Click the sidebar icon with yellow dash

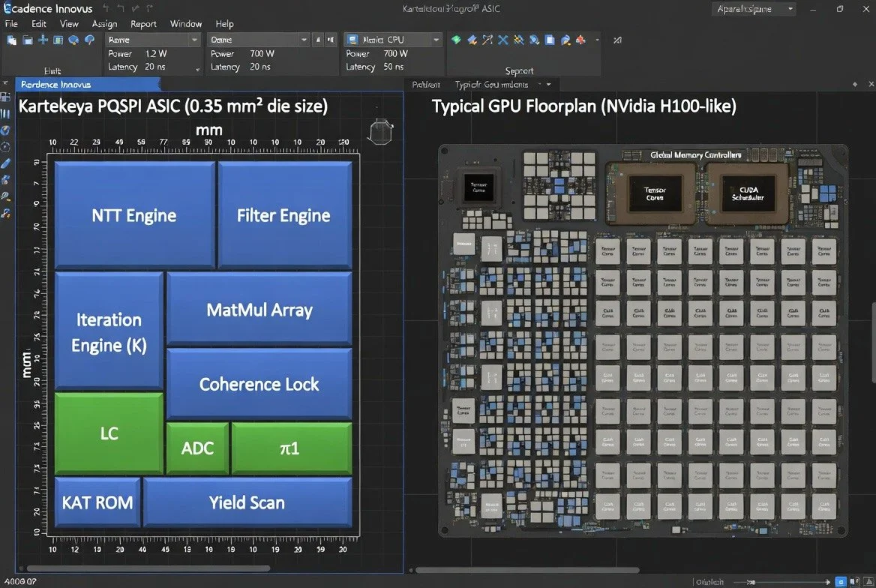pos(5,196)
